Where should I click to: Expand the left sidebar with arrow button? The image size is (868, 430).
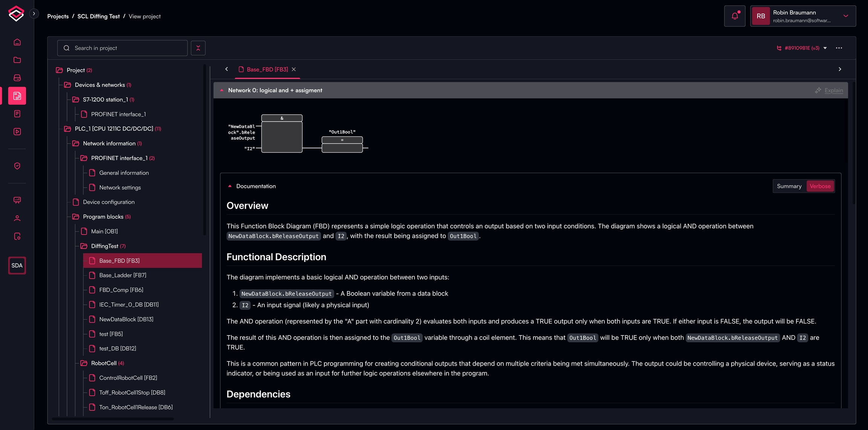coord(34,14)
